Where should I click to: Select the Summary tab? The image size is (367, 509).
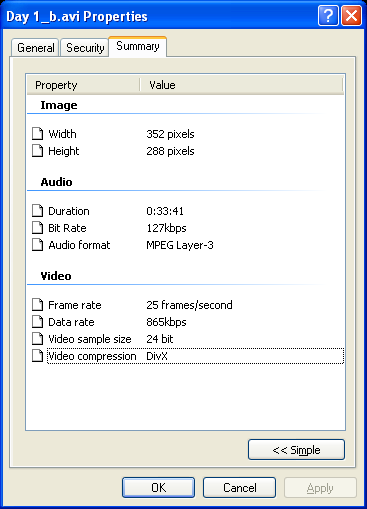pyautogui.click(x=138, y=46)
